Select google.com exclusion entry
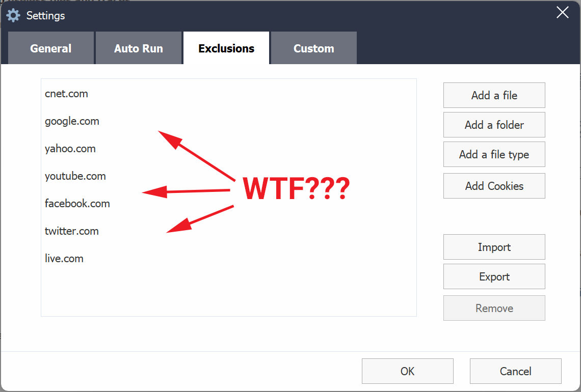This screenshot has height=392, width=581. (72, 121)
